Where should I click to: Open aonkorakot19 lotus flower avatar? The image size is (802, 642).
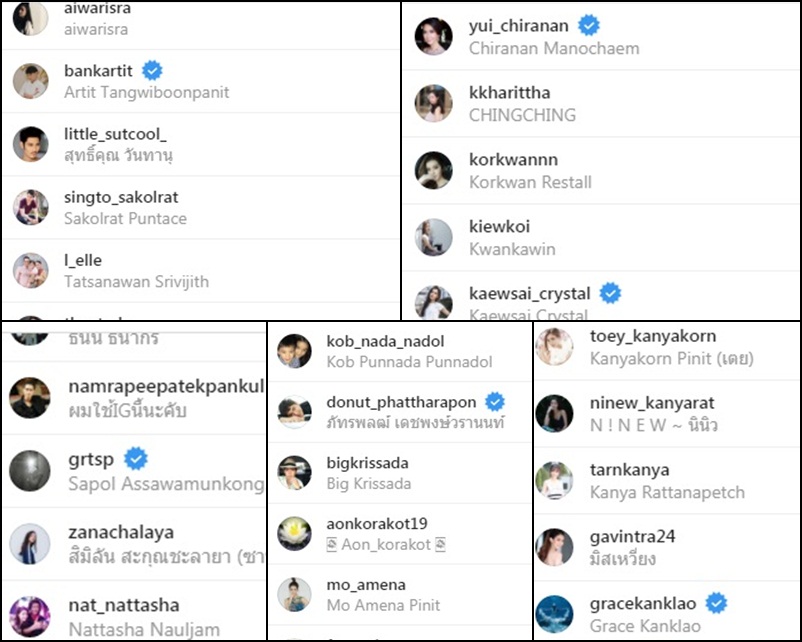coord(295,534)
